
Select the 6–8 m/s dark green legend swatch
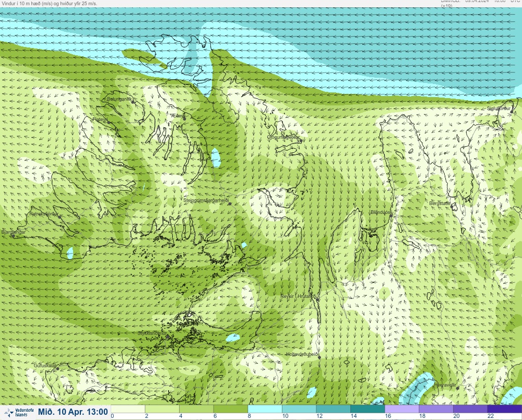(x=231, y=409)
